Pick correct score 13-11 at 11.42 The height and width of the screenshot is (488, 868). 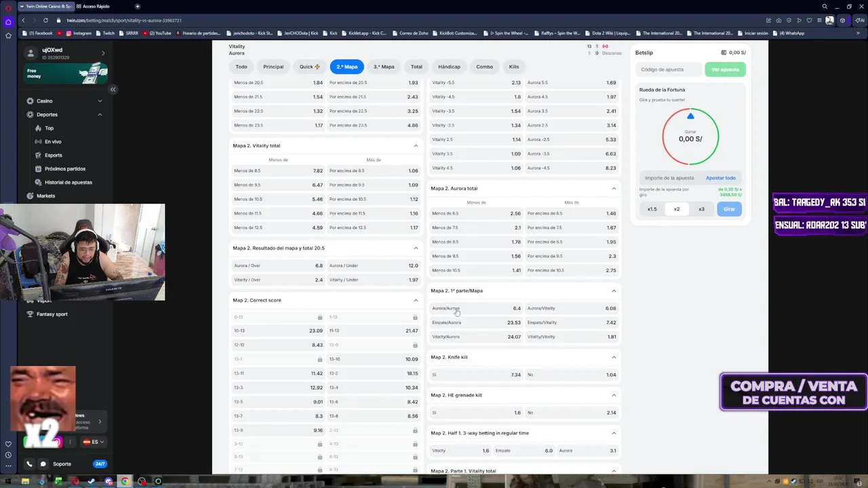click(278, 373)
